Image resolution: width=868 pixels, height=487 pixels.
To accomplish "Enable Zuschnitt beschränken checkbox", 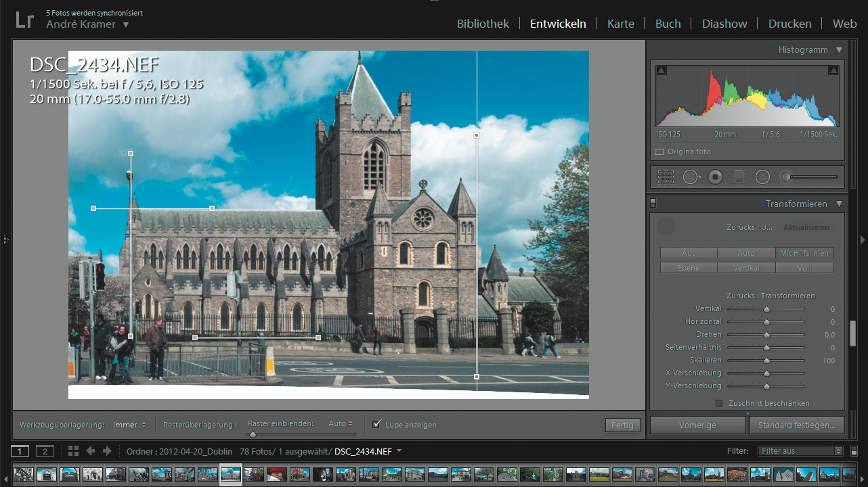I will point(719,403).
